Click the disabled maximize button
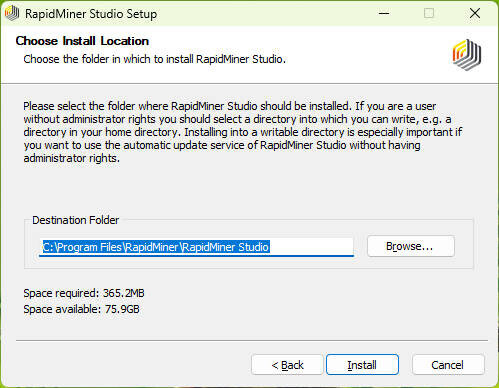Image resolution: width=499 pixels, height=388 pixels. 429,13
